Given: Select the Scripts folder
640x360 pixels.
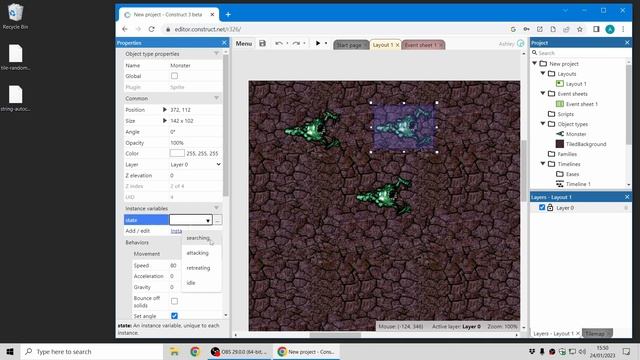Looking at the screenshot, I should pos(565,114).
